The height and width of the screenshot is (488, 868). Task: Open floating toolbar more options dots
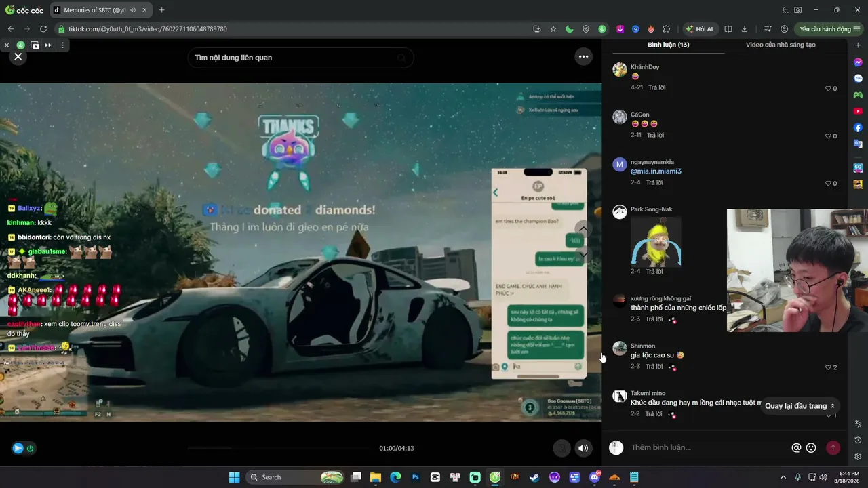pos(62,45)
